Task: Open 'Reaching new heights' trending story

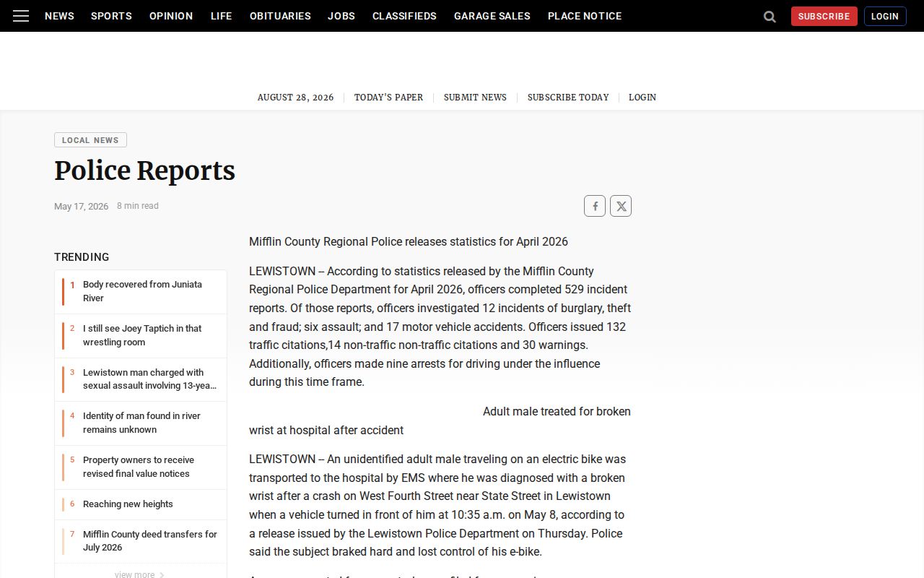Action: point(128,504)
